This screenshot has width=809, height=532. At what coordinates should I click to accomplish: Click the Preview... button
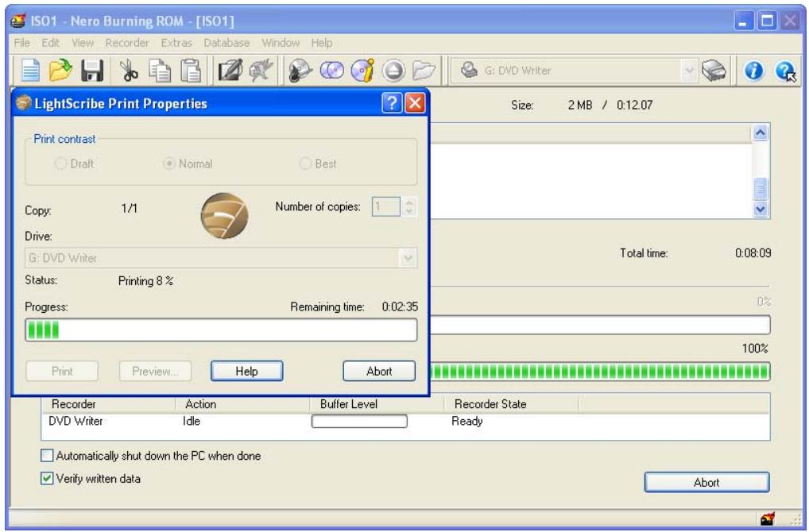coord(155,371)
